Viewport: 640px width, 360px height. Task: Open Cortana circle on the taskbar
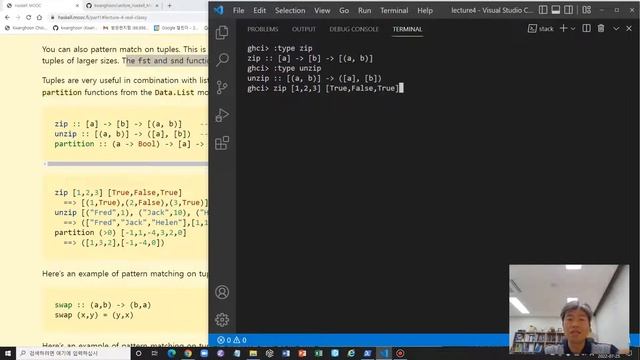[138, 353]
